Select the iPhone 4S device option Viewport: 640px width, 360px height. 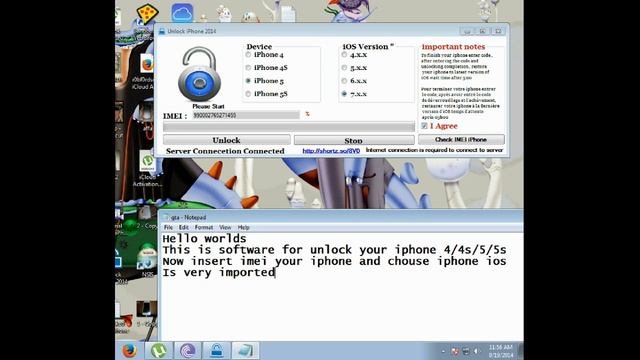click(x=248, y=68)
